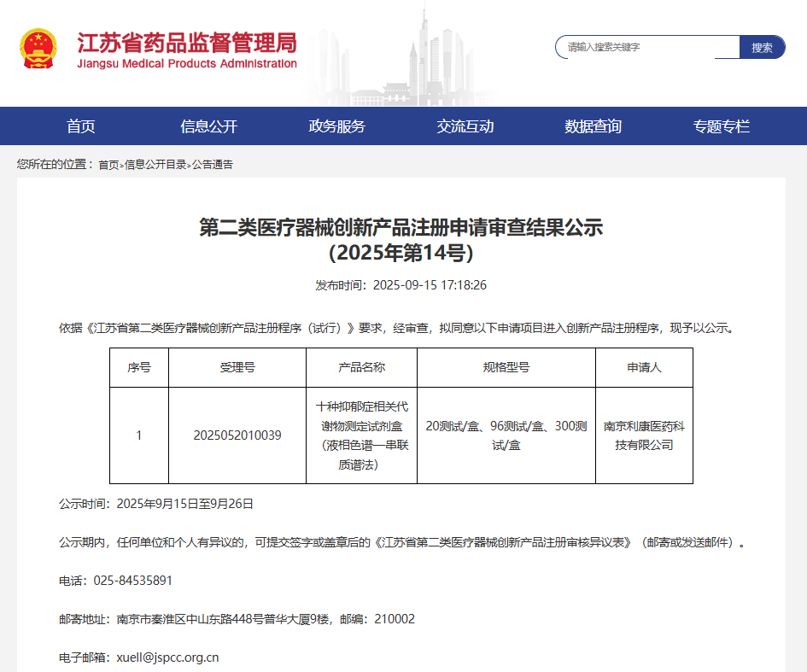The image size is (807, 672).
Task: Click acceptance number 2025052010039 cell
Action: 237,435
